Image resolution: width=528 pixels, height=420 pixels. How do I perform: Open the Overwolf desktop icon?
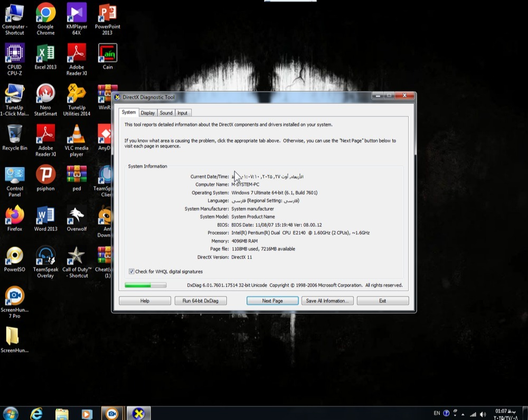(77, 218)
